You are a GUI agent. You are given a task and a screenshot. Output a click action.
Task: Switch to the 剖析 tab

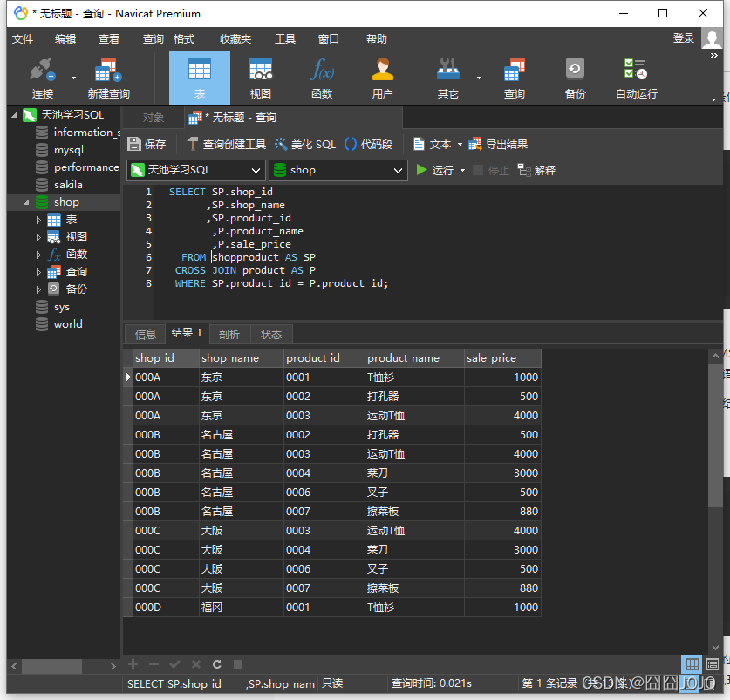tap(229, 334)
